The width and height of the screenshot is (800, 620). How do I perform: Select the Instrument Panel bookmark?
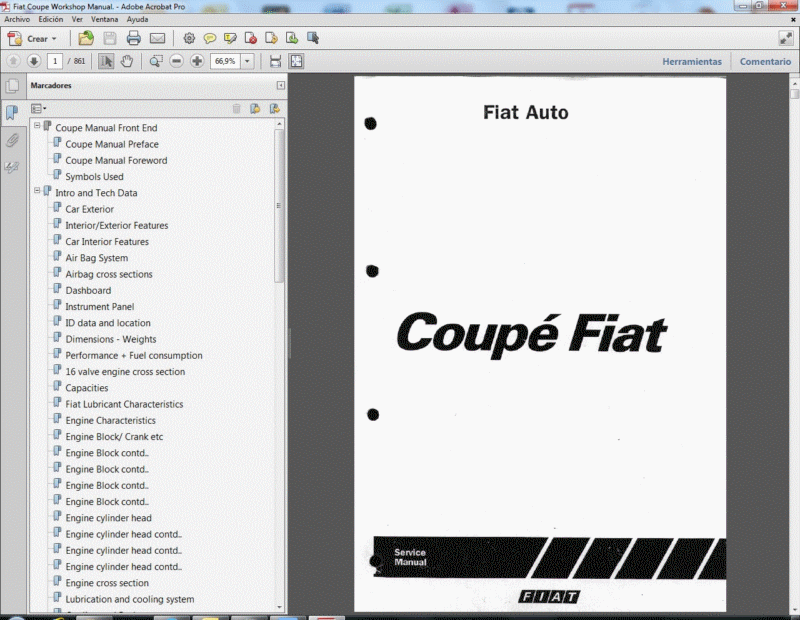click(99, 307)
